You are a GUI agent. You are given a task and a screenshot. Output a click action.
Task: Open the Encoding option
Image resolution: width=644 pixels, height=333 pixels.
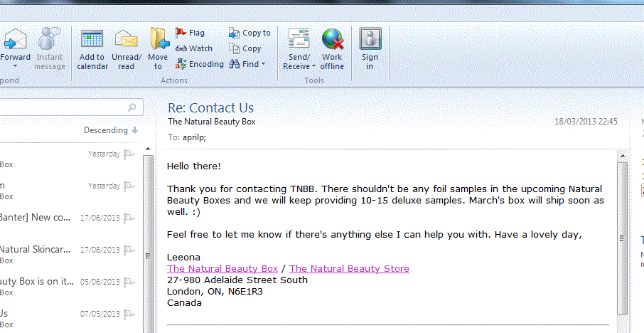pos(200,64)
